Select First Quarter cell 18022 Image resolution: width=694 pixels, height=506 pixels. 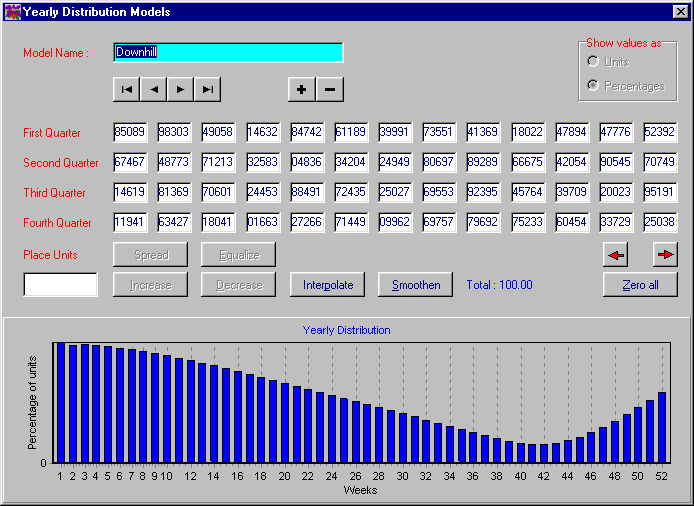pyautogui.click(x=528, y=132)
